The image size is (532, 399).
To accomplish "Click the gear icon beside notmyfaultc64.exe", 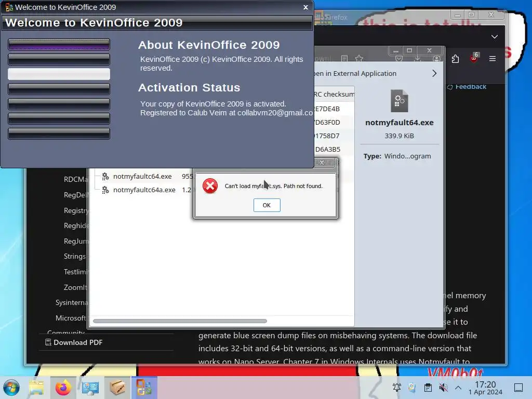I will (105, 176).
